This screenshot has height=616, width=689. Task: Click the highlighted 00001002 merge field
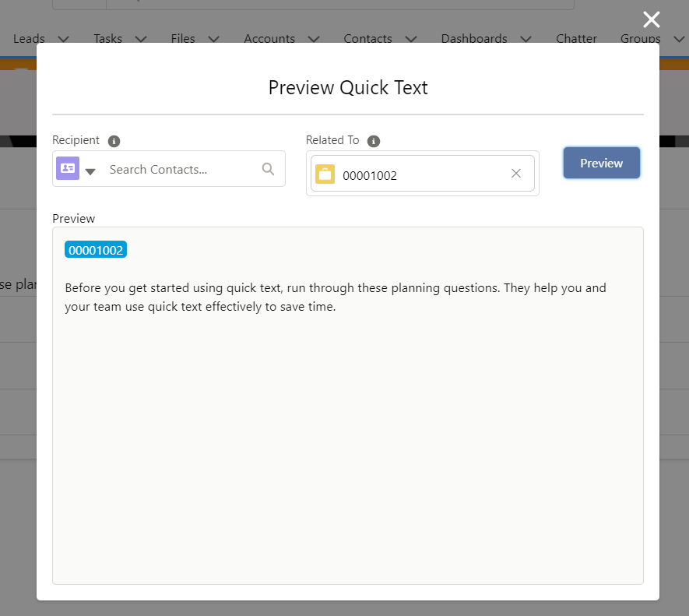[95, 250]
